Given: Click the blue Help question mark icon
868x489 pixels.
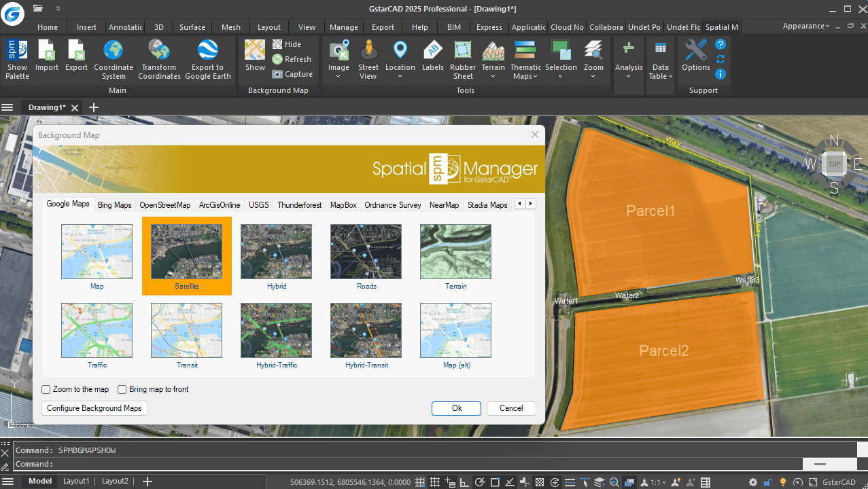Looking at the screenshot, I should point(721,44).
